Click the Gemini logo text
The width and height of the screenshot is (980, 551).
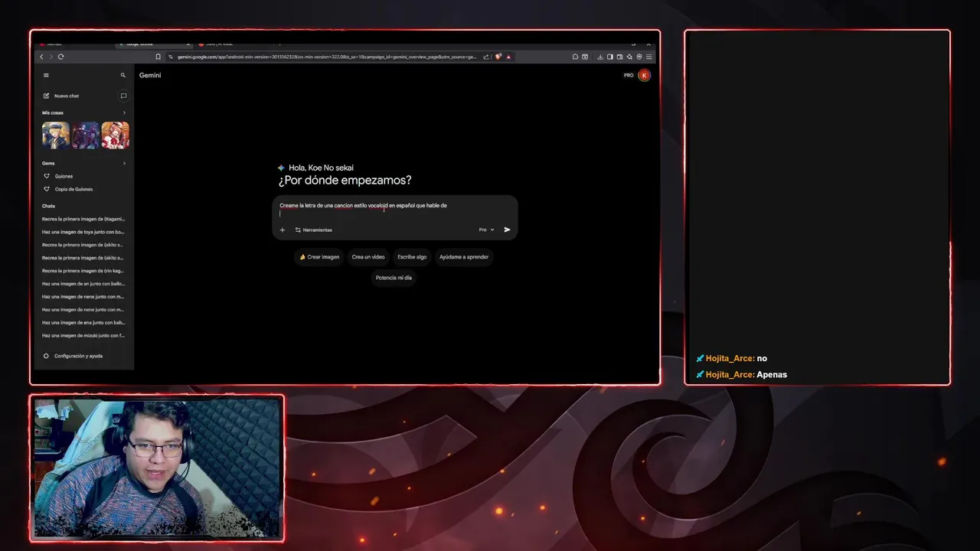[150, 75]
